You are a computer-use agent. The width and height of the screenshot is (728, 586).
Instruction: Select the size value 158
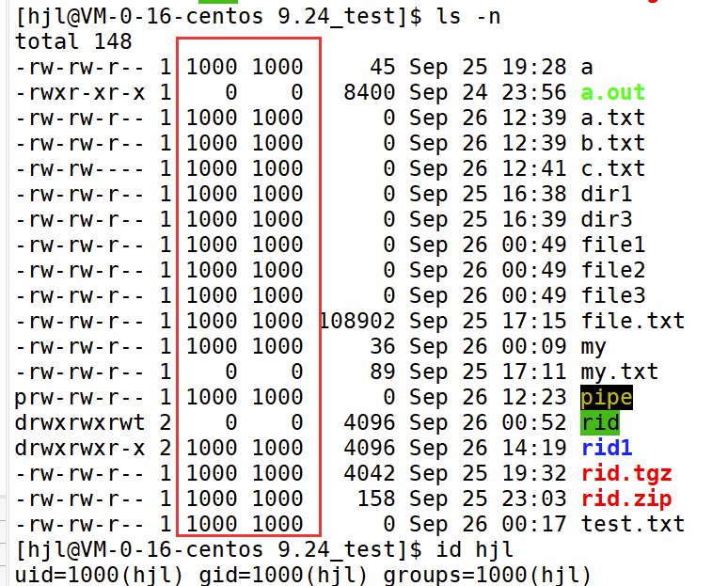(375, 499)
